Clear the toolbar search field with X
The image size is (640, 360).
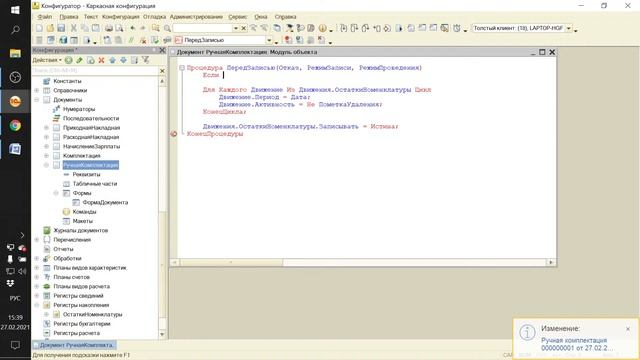[x=244, y=28]
